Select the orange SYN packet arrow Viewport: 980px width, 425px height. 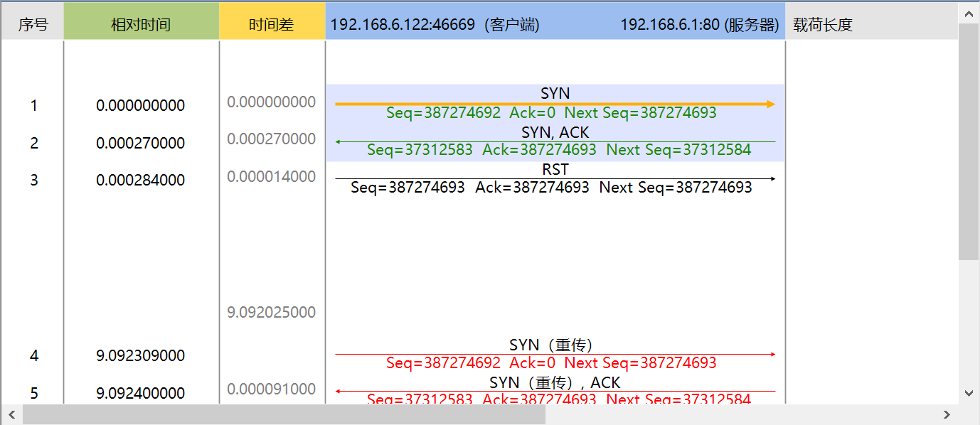[555, 104]
